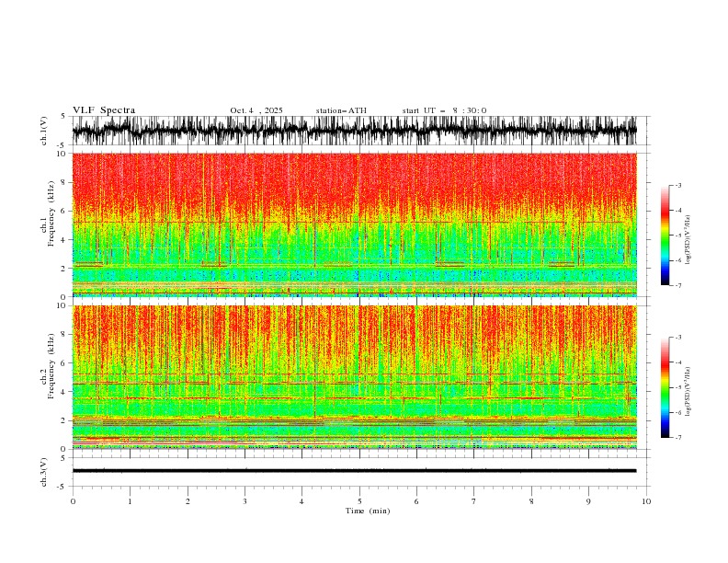Image resolution: width=728 pixels, height=563 pixels.
Task: Click the ch.1 spectrogram panel
Action: 355,224
